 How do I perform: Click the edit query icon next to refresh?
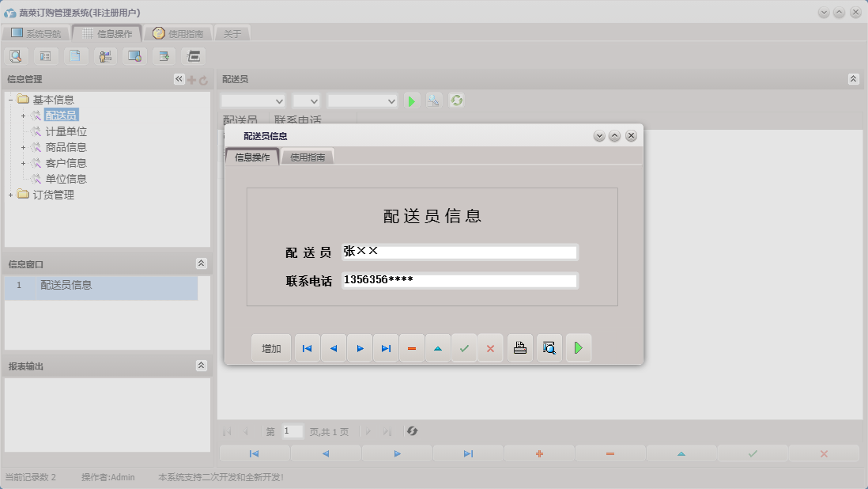pyautogui.click(x=433, y=100)
